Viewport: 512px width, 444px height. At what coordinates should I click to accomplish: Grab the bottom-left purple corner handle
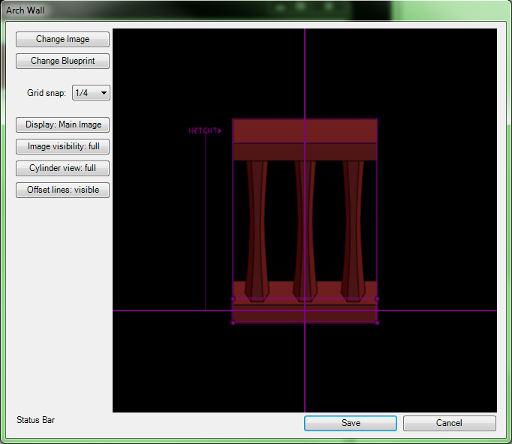pos(233,323)
